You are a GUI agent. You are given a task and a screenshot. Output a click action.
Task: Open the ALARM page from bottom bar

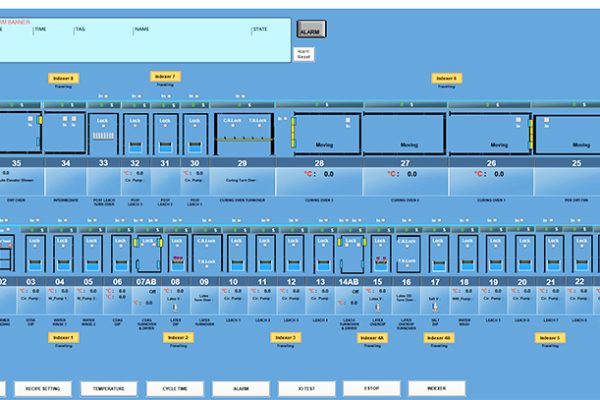click(x=241, y=389)
